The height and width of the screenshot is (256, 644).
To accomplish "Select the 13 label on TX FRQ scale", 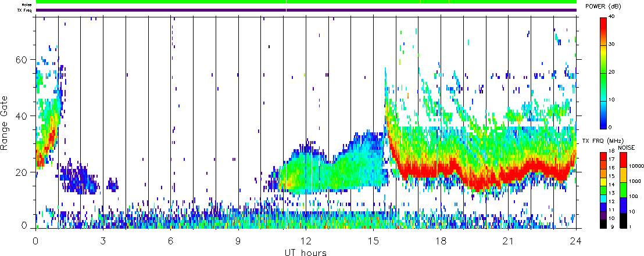I will click(x=612, y=193).
